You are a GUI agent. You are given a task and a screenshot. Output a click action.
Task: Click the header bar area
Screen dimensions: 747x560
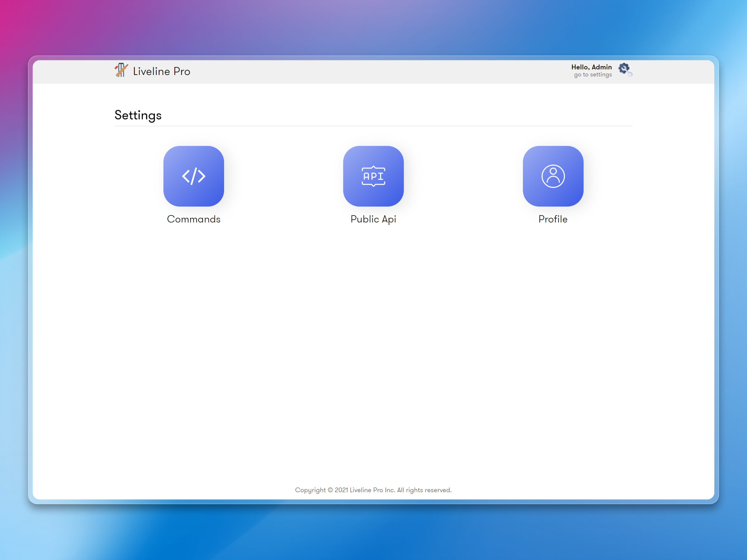pos(371,71)
